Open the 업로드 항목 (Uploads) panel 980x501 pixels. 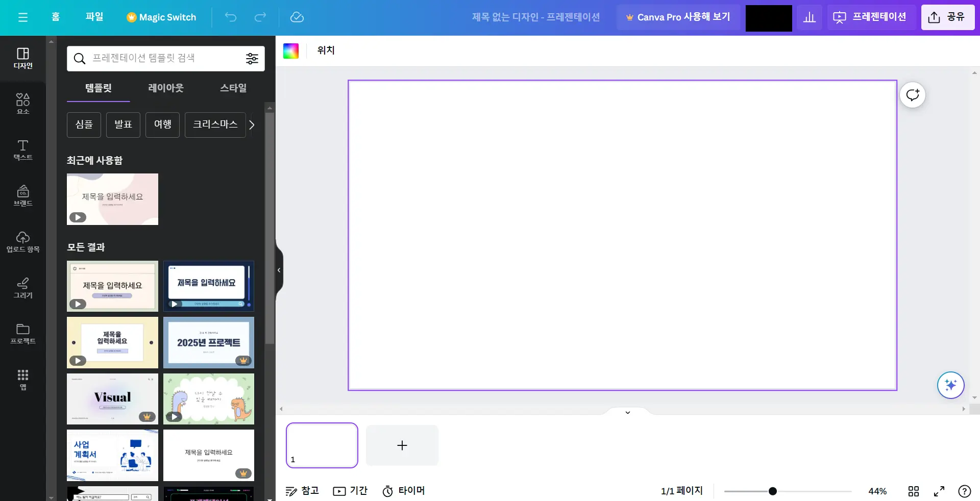tap(22, 242)
